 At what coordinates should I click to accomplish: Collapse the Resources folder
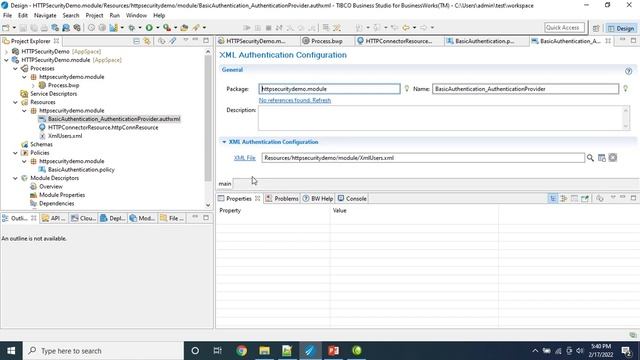pyautogui.click(x=15, y=102)
